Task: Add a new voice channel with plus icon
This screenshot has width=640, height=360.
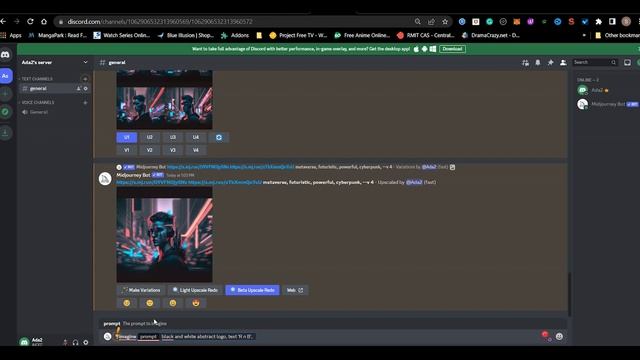Action: click(85, 102)
